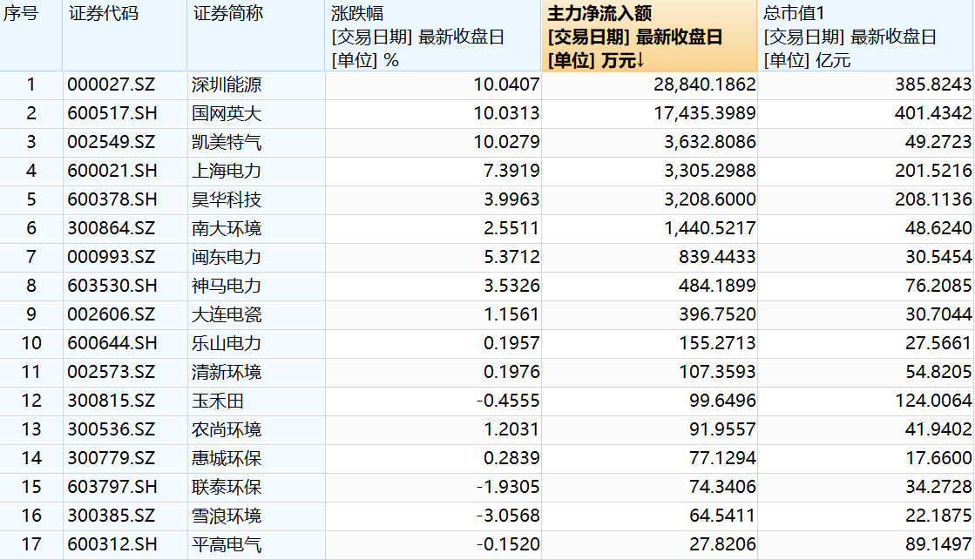975x560 pixels.
Task: Select stock name 雪浪环境
Action: coord(227,516)
